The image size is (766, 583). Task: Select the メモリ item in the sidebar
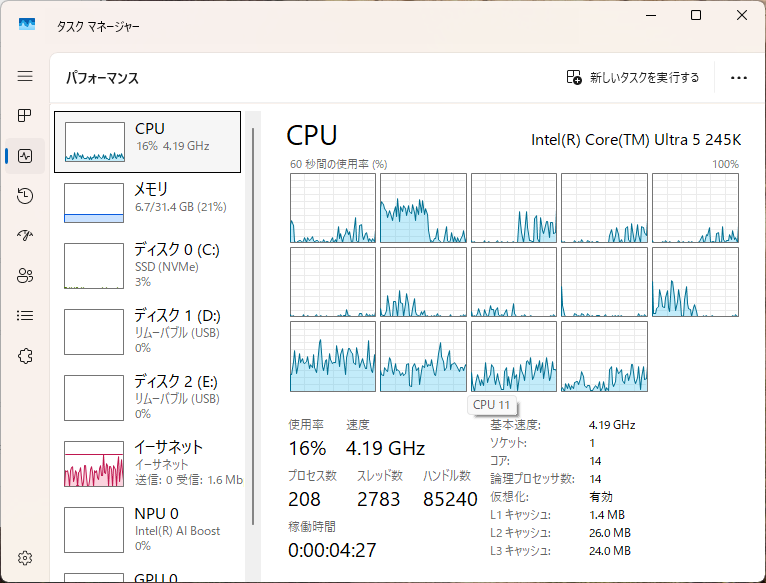[148, 202]
